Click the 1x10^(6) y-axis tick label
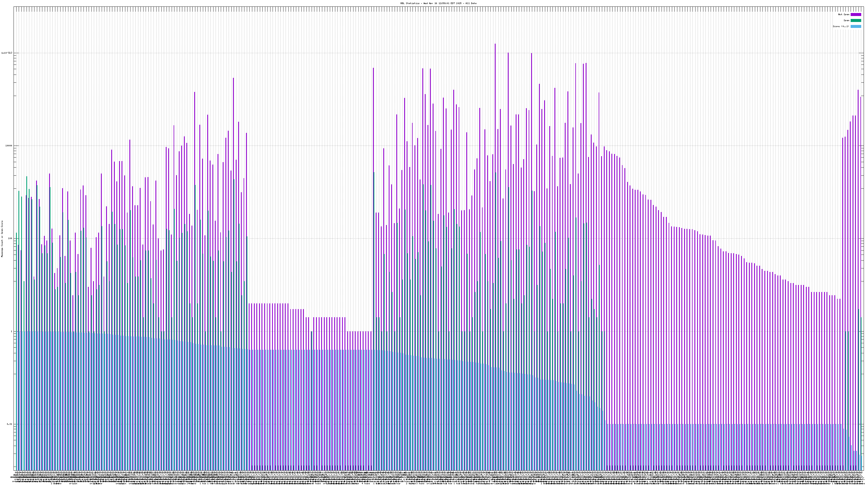The height and width of the screenshot is (488, 868). coord(7,53)
